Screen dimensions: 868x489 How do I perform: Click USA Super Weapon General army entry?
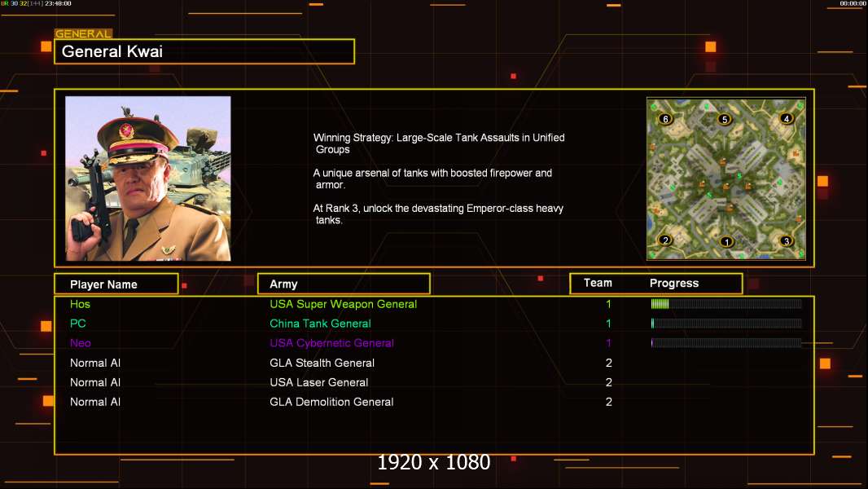[x=344, y=304]
